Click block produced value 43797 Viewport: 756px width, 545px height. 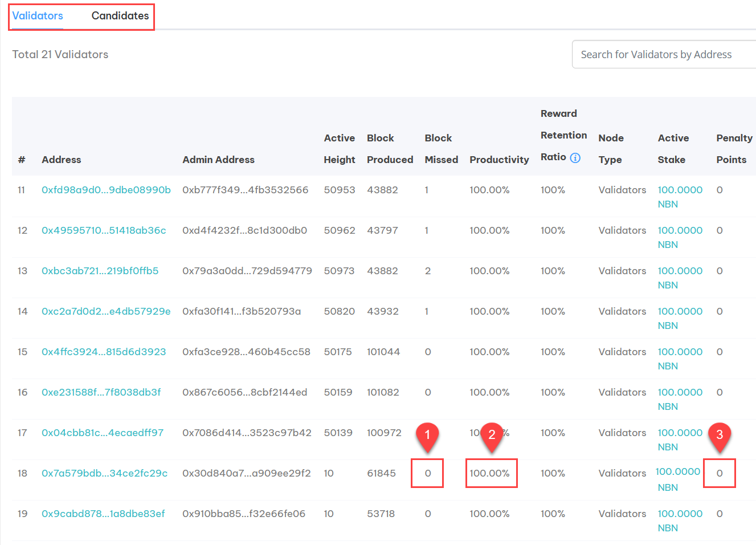click(383, 230)
